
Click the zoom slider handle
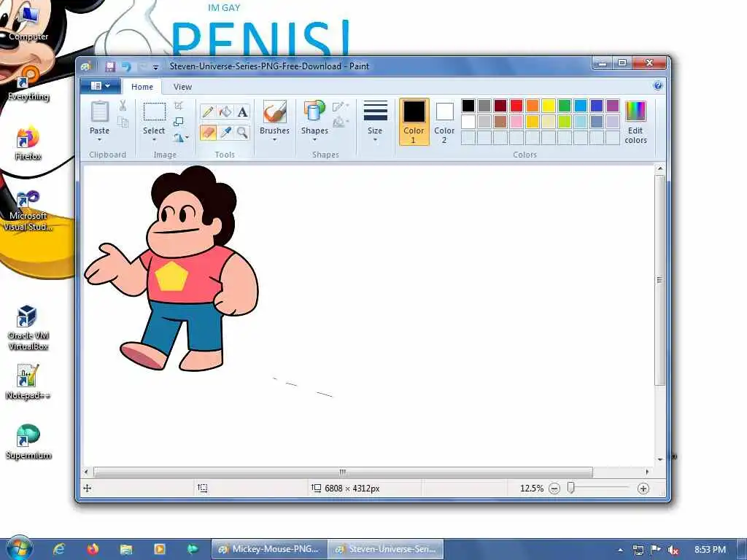pyautogui.click(x=570, y=488)
